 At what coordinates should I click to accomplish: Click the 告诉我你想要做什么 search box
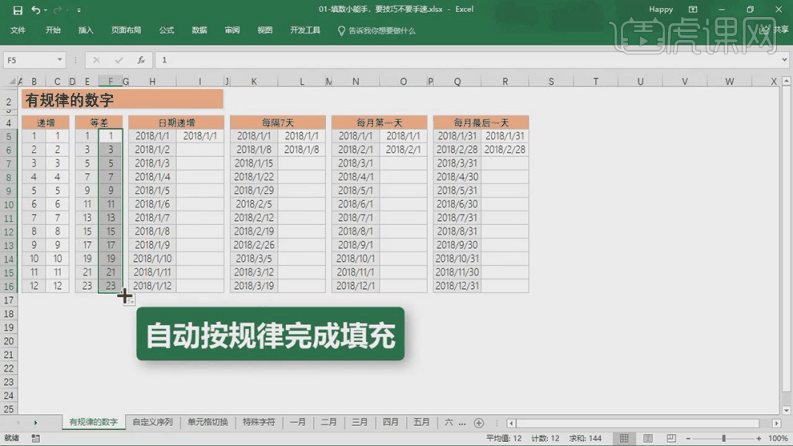click(377, 31)
